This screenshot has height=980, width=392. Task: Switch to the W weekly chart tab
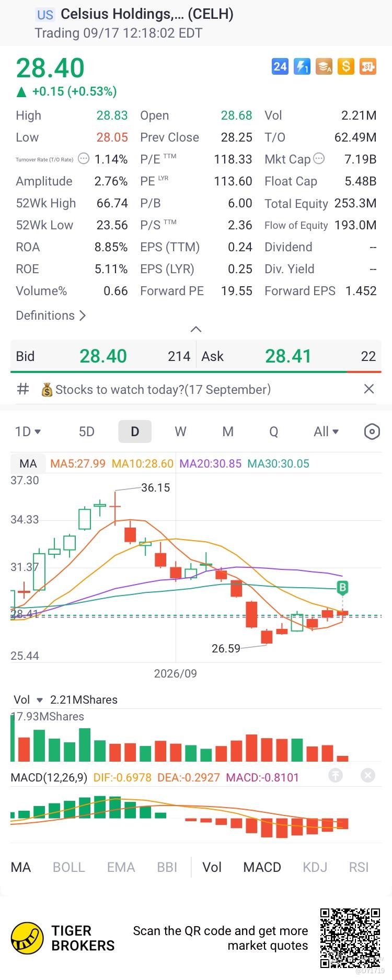tap(180, 431)
